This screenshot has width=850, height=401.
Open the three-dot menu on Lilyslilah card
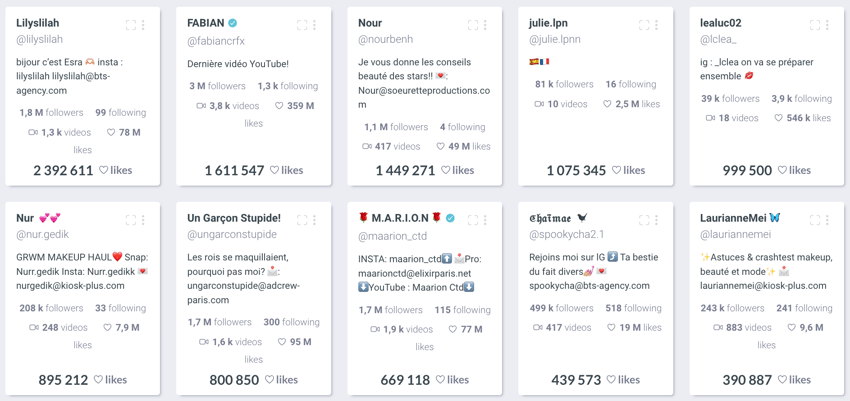(x=143, y=25)
